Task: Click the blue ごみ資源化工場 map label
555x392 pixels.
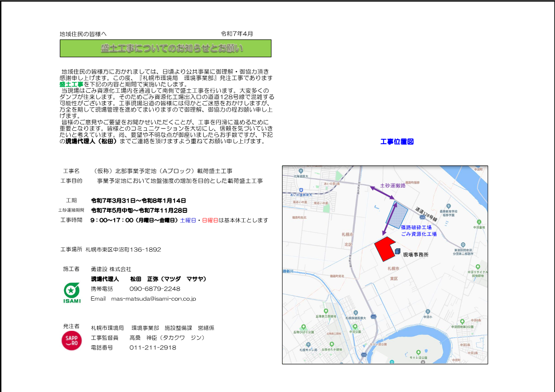Action: [x=419, y=234]
